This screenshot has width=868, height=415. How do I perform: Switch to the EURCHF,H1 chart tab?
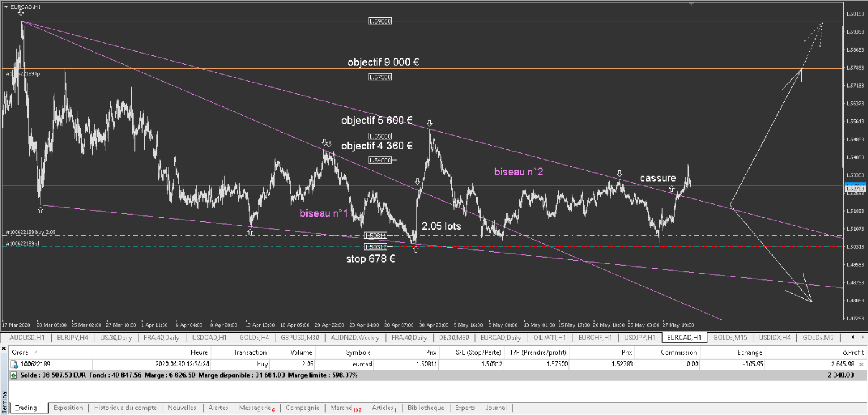tap(597, 337)
